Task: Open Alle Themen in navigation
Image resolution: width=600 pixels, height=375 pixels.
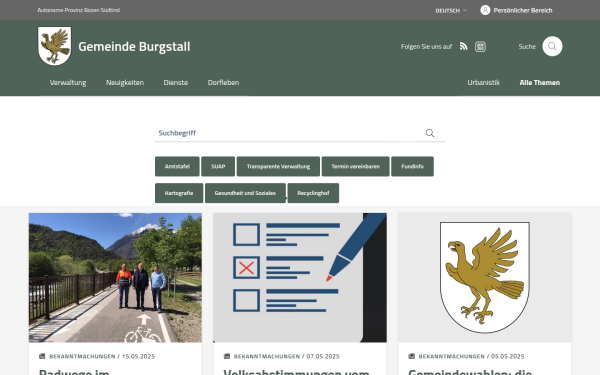Action: (540, 83)
